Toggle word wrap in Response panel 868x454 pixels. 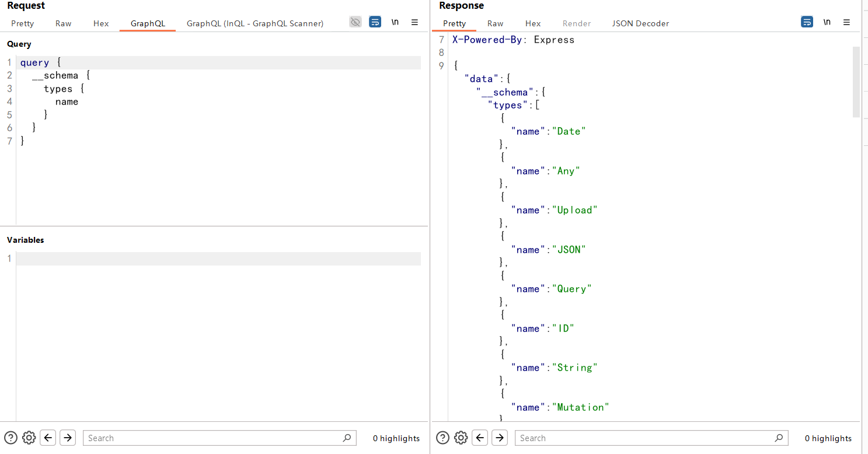click(x=807, y=22)
